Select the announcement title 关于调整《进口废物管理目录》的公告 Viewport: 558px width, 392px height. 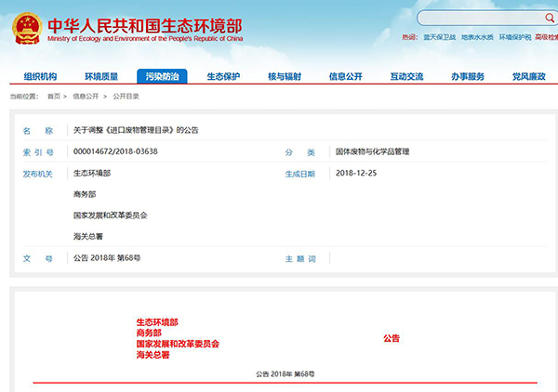pyautogui.click(x=136, y=130)
